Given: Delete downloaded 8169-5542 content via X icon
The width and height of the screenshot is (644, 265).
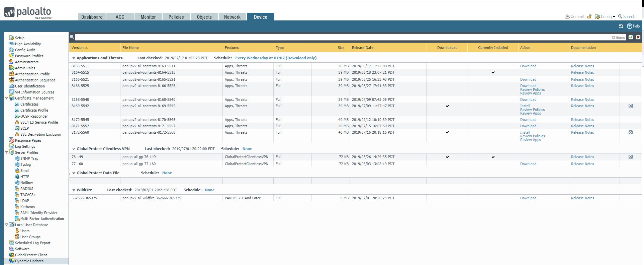Looking at the screenshot, I should (631, 106).
